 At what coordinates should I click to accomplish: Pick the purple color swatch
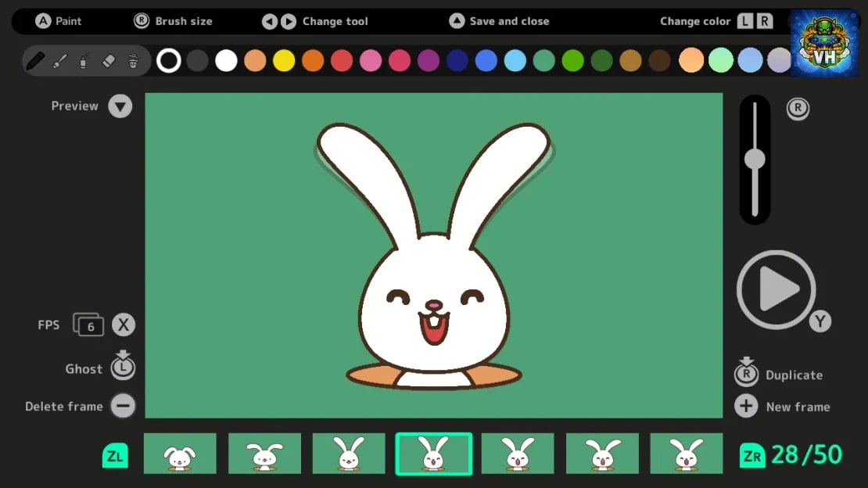[429, 60]
